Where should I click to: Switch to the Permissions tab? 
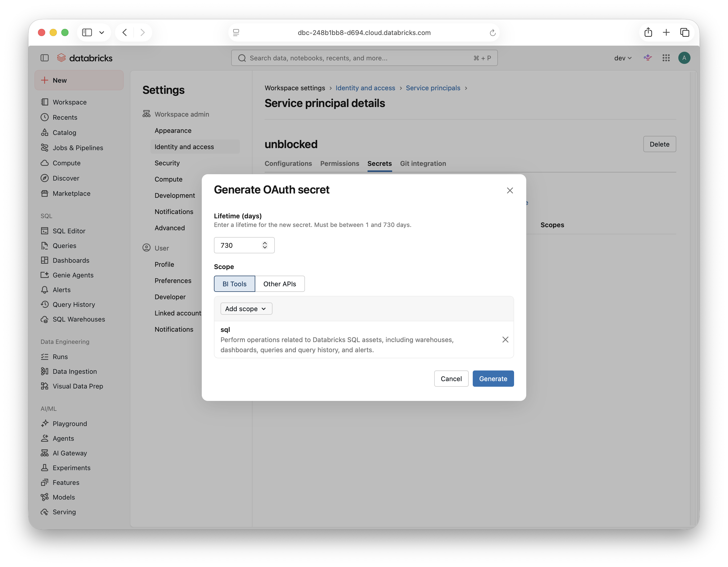coord(339,163)
